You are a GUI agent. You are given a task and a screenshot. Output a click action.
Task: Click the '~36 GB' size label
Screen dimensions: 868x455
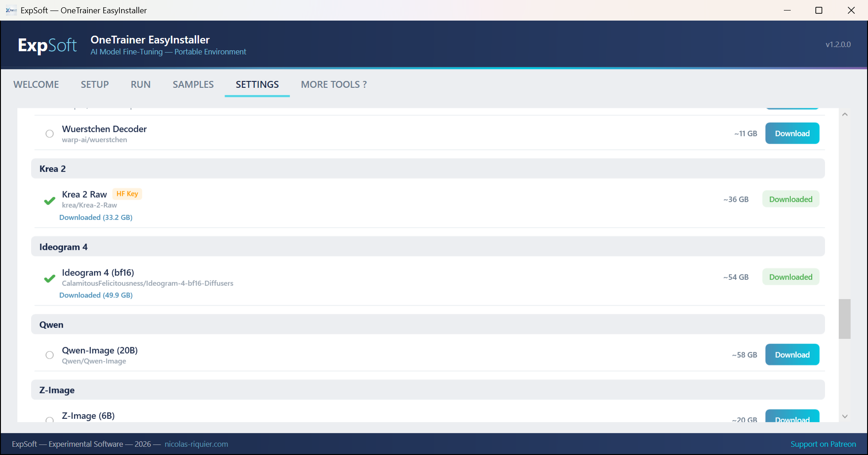click(736, 199)
